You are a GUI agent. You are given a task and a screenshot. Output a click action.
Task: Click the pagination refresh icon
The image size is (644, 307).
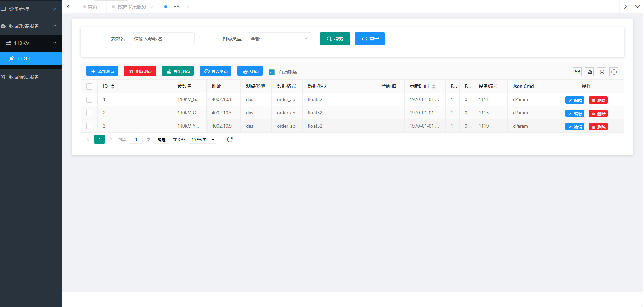230,139
